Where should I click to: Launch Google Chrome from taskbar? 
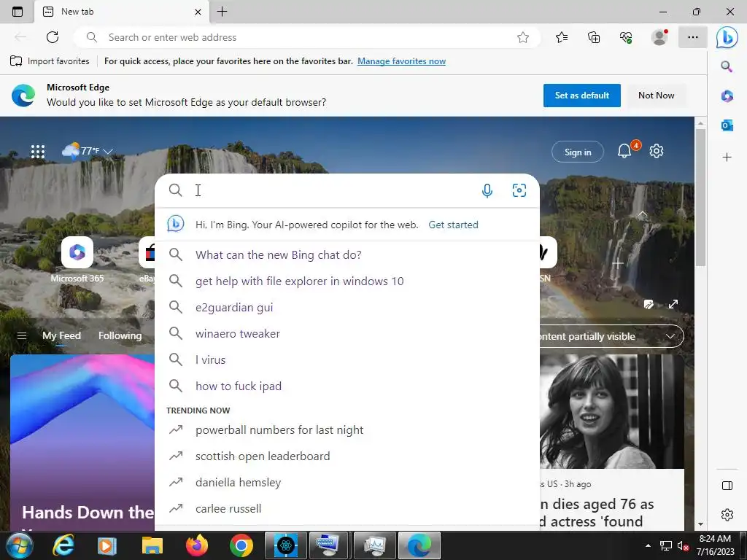241,545
